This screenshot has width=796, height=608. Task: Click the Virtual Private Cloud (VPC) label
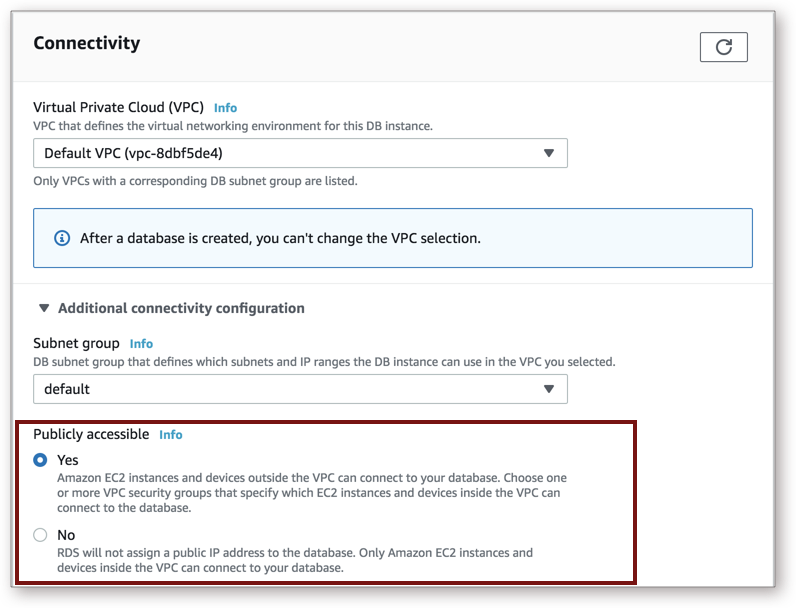(x=118, y=108)
